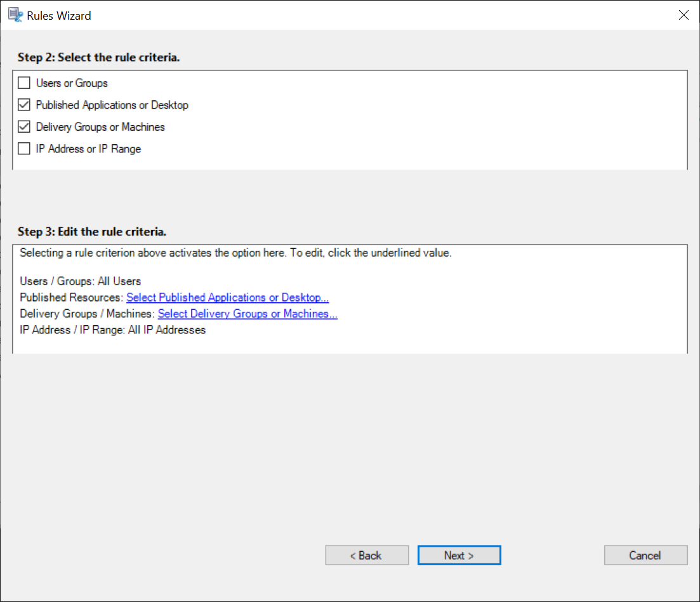Click the Step 3 heading text
This screenshot has width=700, height=602.
tap(92, 231)
